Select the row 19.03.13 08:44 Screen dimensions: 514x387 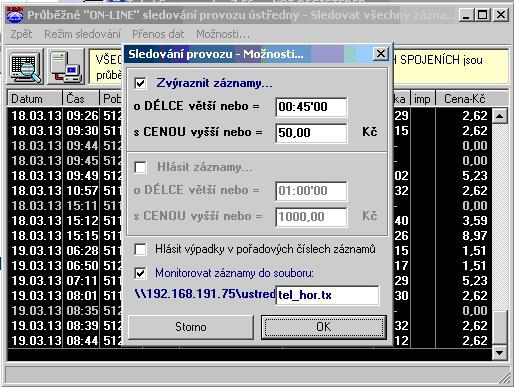click(249, 341)
